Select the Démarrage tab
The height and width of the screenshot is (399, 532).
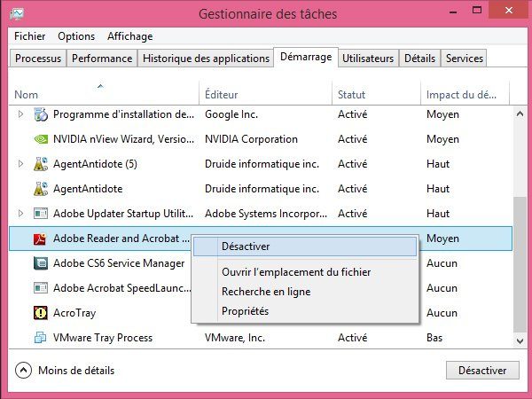click(x=306, y=57)
